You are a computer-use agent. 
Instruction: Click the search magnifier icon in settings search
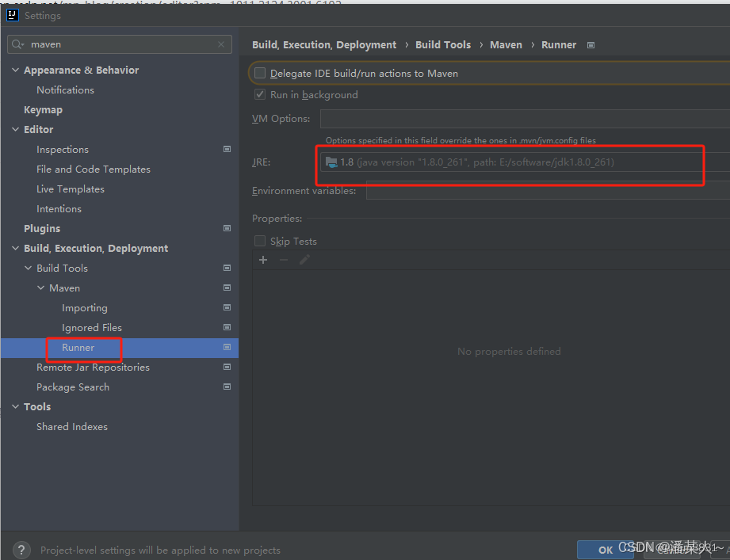(x=17, y=44)
